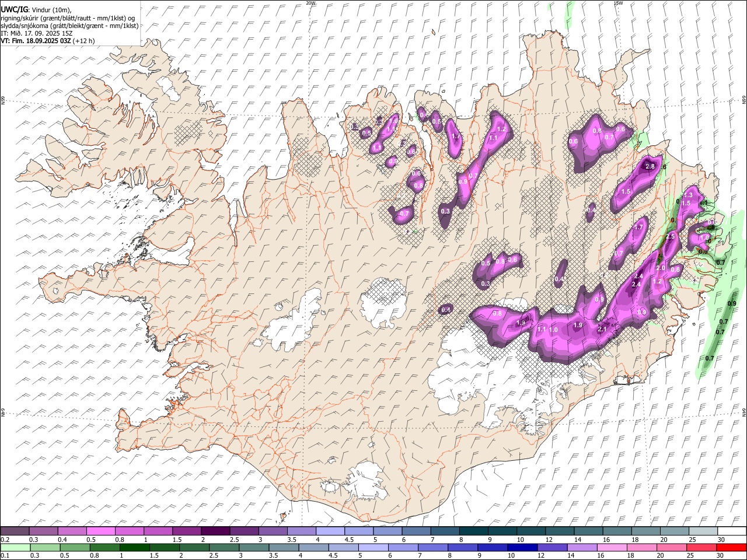Viewport: 747px width, 560px height.
Task: Click the '15W' longitude label at the top
Action: click(617, 3)
